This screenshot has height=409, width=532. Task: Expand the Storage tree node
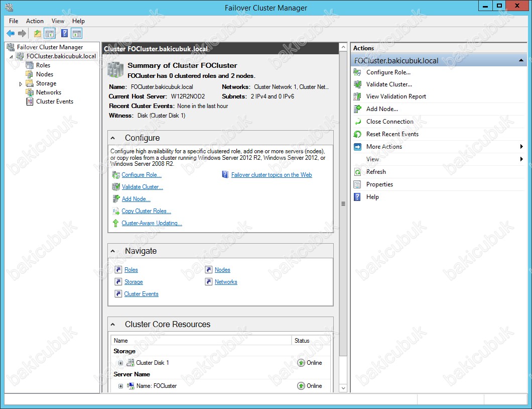tap(21, 84)
